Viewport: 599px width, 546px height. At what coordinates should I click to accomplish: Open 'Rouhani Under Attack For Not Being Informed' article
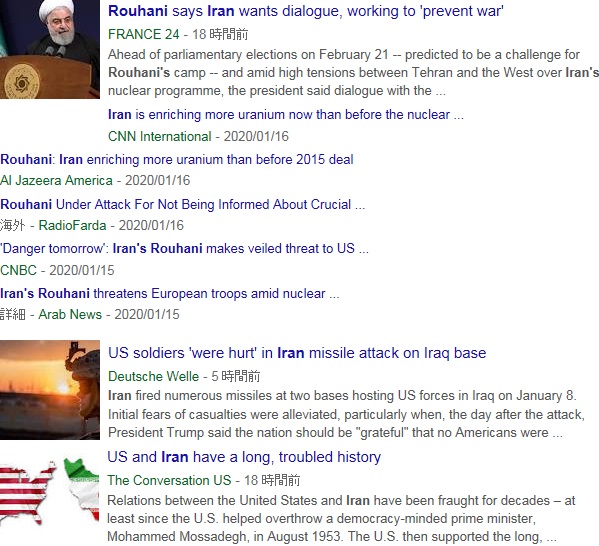click(x=183, y=204)
